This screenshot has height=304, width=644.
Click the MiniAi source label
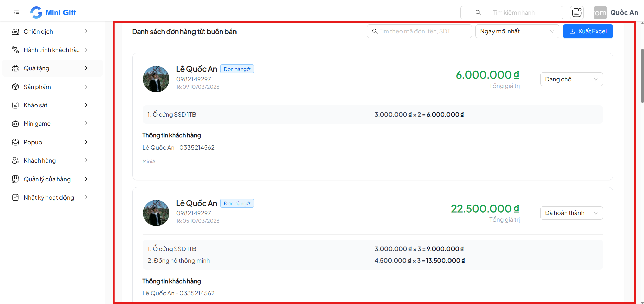point(149,162)
